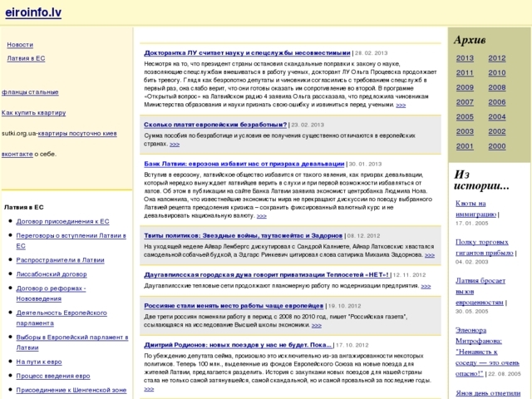Click the Латвия в ЕС section heading

(x=24, y=207)
